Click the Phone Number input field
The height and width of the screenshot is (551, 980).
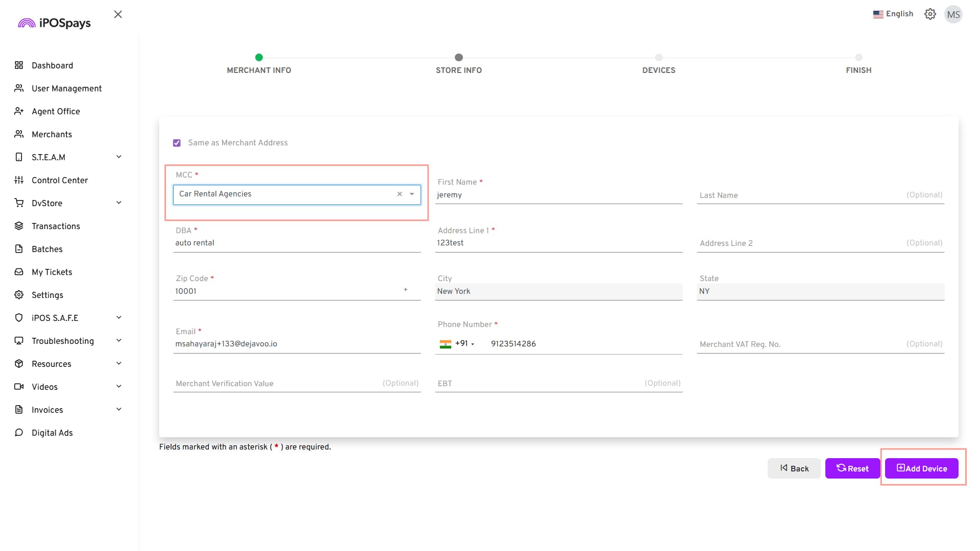584,344
